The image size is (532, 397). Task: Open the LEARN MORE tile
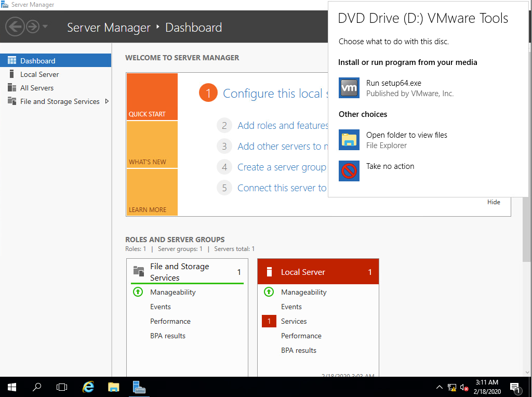152,192
